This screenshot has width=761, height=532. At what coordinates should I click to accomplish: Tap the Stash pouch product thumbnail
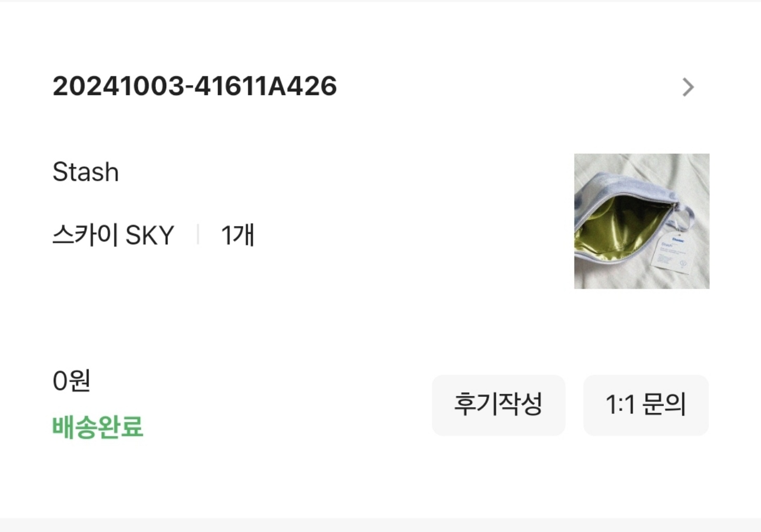click(x=642, y=221)
